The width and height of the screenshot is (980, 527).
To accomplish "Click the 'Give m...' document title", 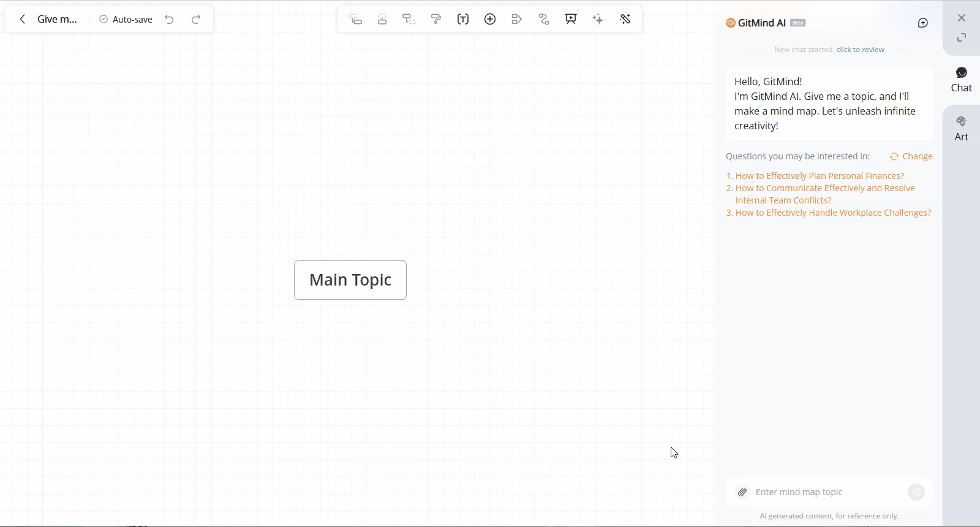I will (57, 20).
